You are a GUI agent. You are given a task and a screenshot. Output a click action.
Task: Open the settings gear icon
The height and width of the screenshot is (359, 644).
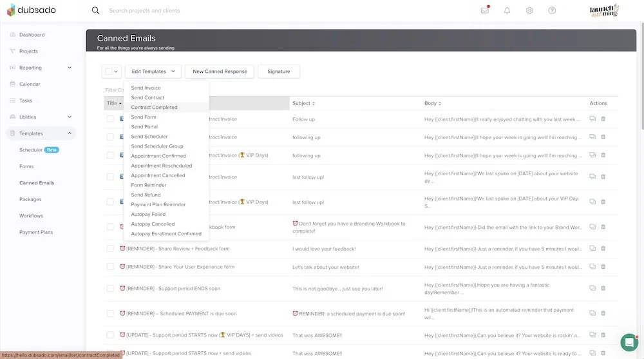[x=529, y=11]
